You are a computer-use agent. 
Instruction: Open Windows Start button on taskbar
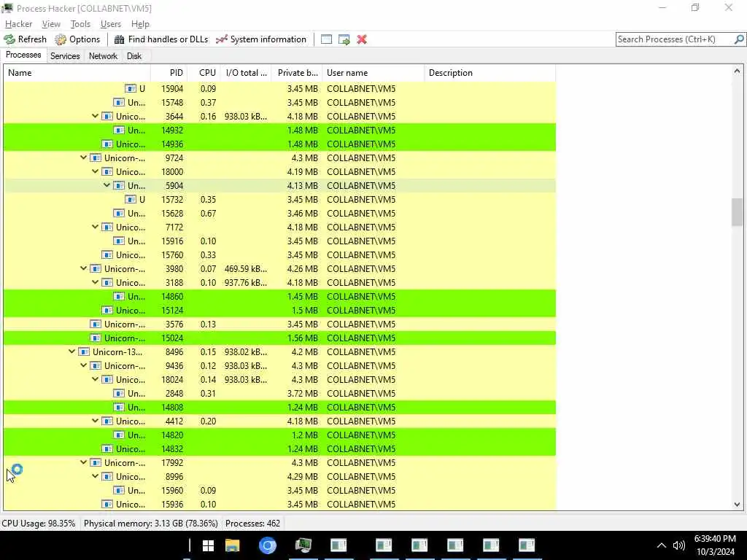point(208,545)
